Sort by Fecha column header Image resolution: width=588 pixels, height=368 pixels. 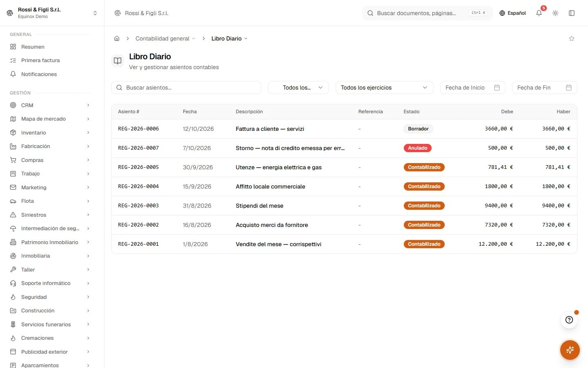click(x=190, y=112)
